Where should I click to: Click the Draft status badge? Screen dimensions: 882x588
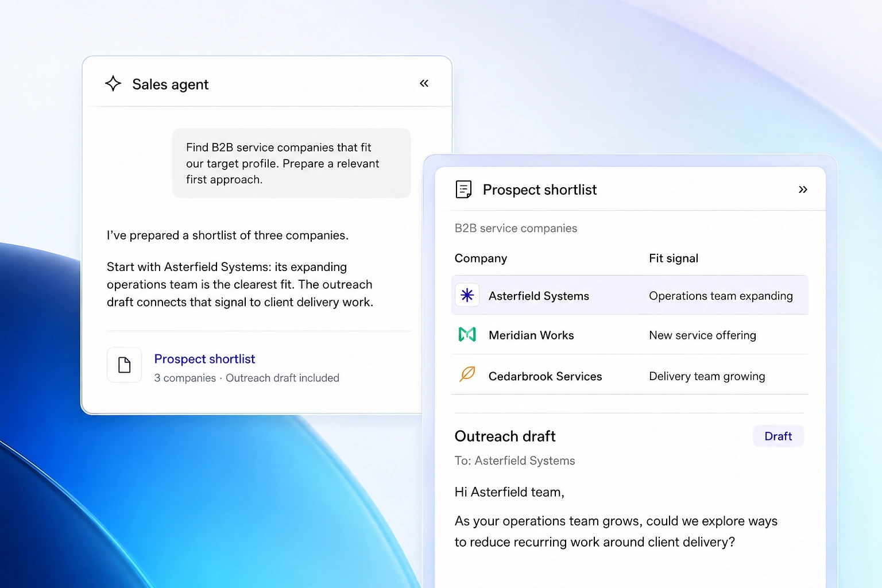point(778,436)
